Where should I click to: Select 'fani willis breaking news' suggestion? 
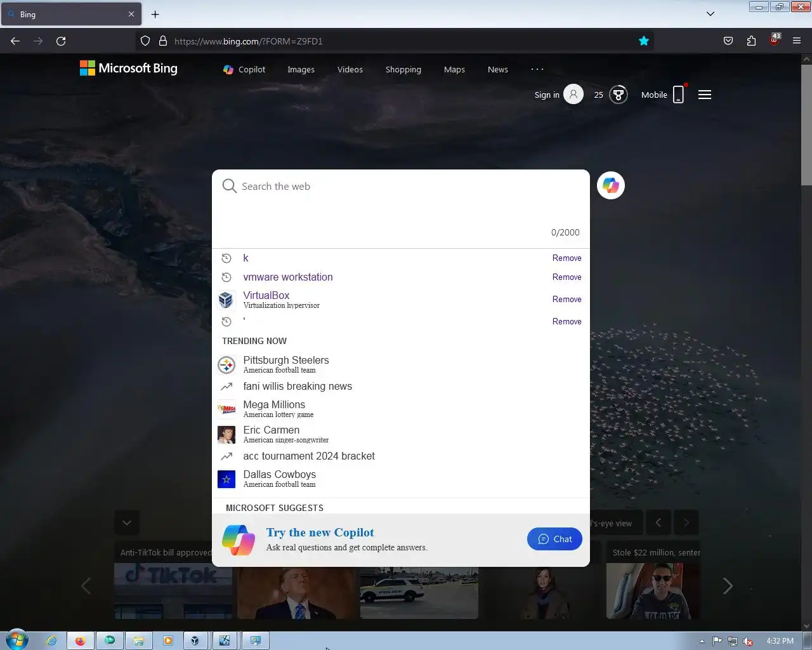[x=298, y=386]
